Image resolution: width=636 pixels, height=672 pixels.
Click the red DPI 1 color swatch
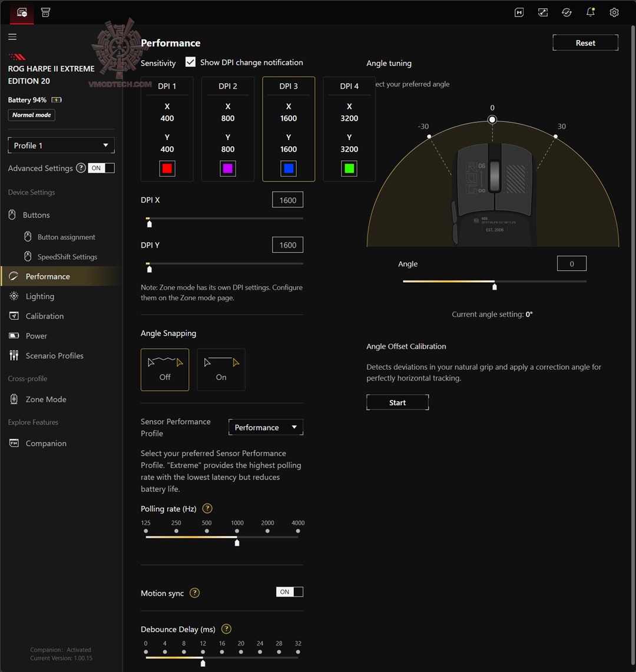pyautogui.click(x=167, y=168)
